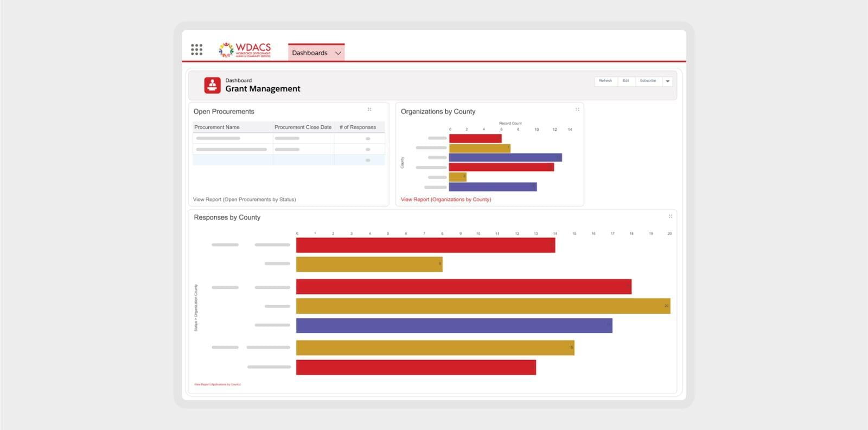Expand the Responses by County widget
The height and width of the screenshot is (430, 868).
pos(671,216)
